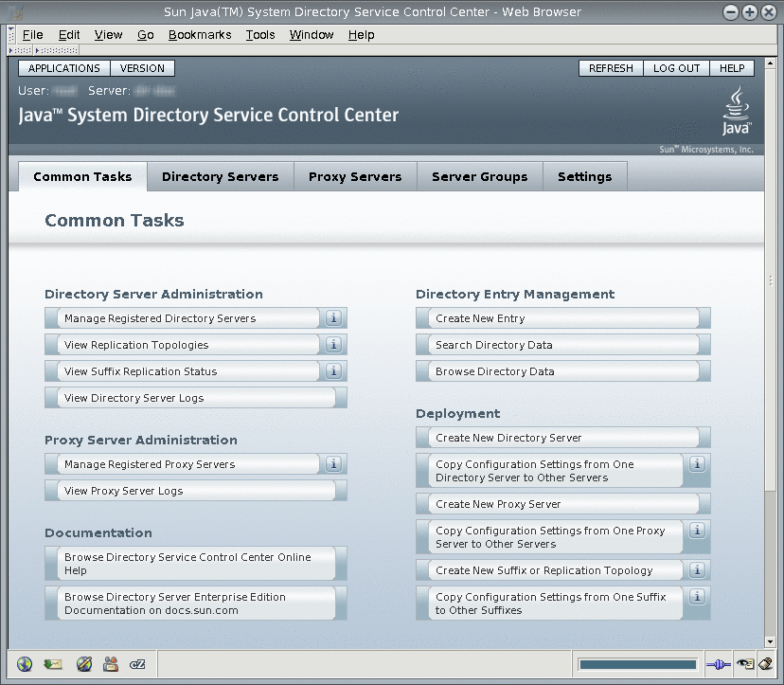Open the Go menu

tap(146, 35)
